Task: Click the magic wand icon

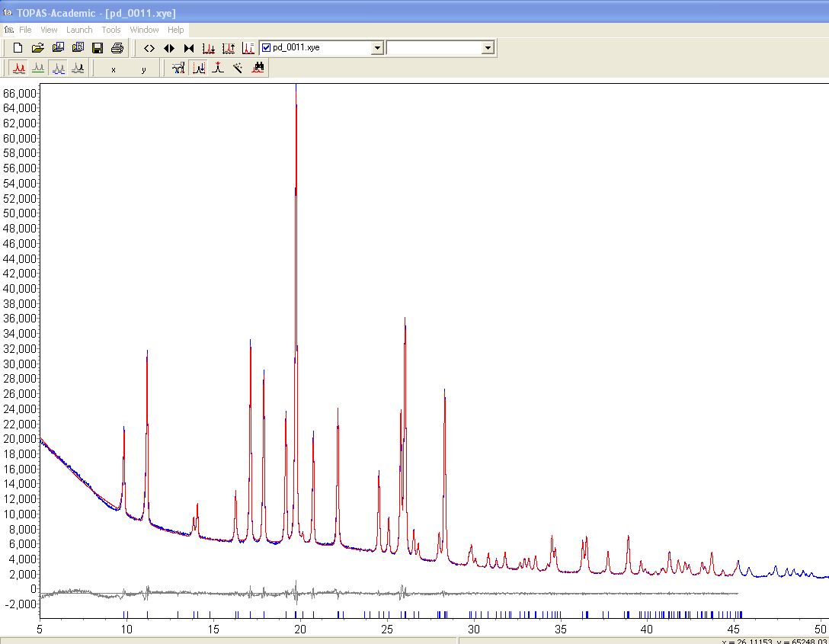Action: coord(238,68)
